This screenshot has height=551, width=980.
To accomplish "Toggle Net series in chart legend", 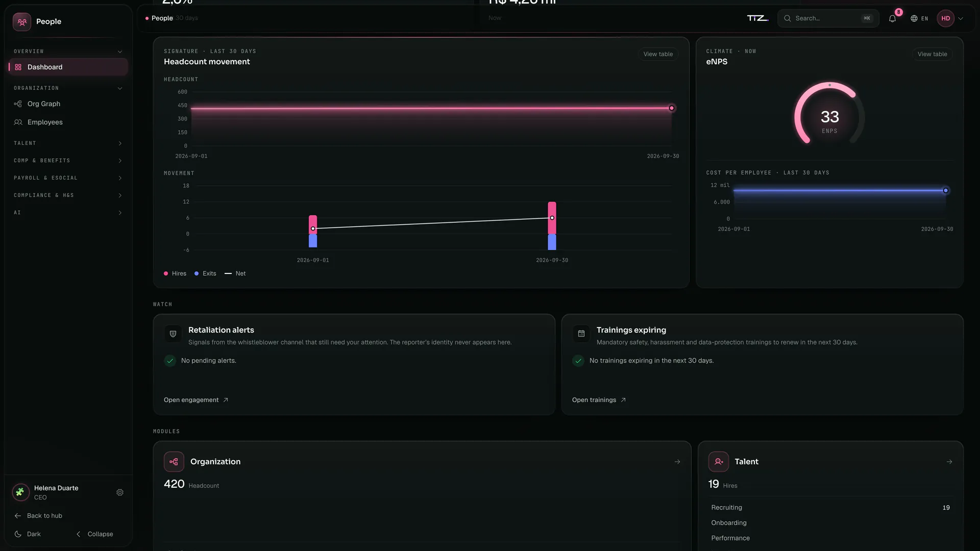I will [235, 274].
